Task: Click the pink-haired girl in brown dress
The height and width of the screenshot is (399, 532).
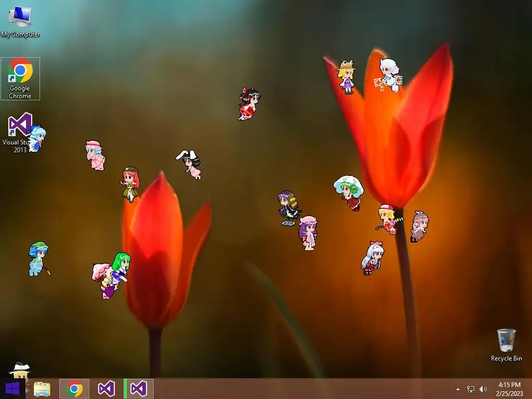Action: [420, 227]
